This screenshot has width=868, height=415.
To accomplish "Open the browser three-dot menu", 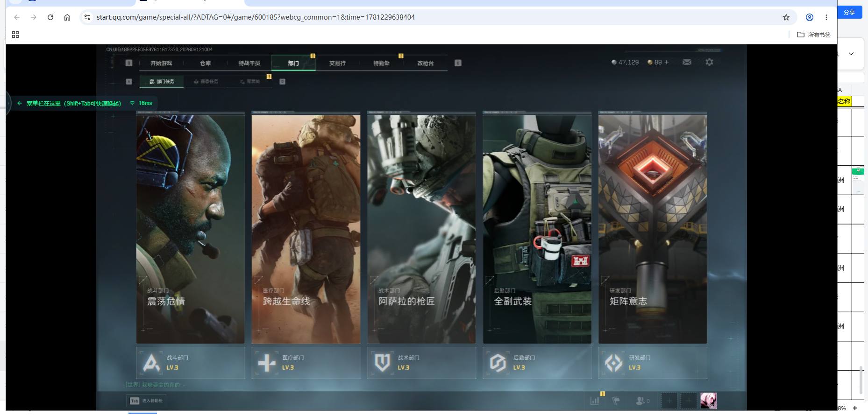I will (x=826, y=17).
